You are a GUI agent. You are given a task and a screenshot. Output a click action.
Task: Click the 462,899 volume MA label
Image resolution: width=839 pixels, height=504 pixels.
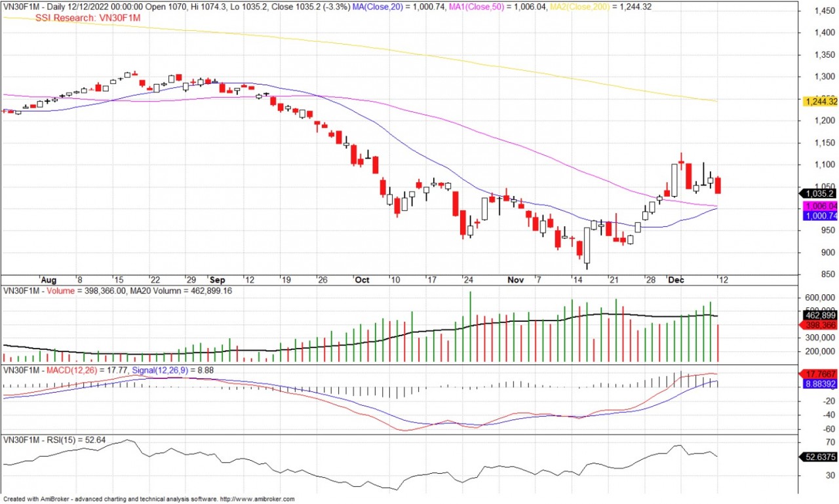820,315
